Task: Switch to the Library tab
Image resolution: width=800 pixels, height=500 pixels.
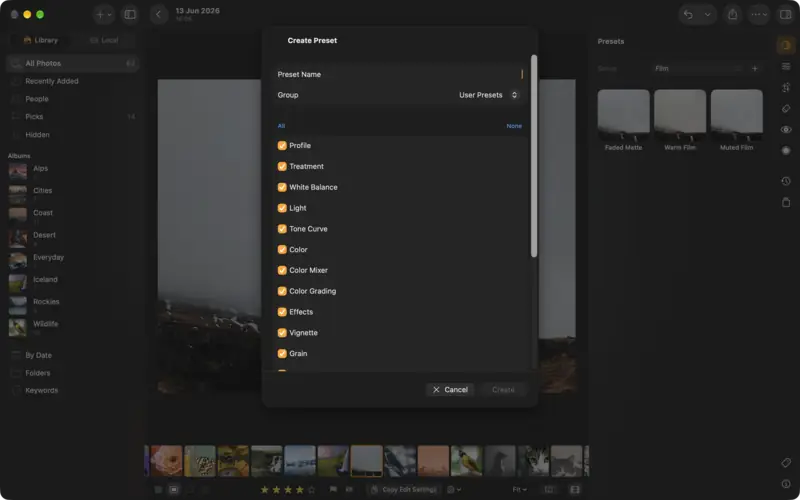Action: click(x=41, y=40)
